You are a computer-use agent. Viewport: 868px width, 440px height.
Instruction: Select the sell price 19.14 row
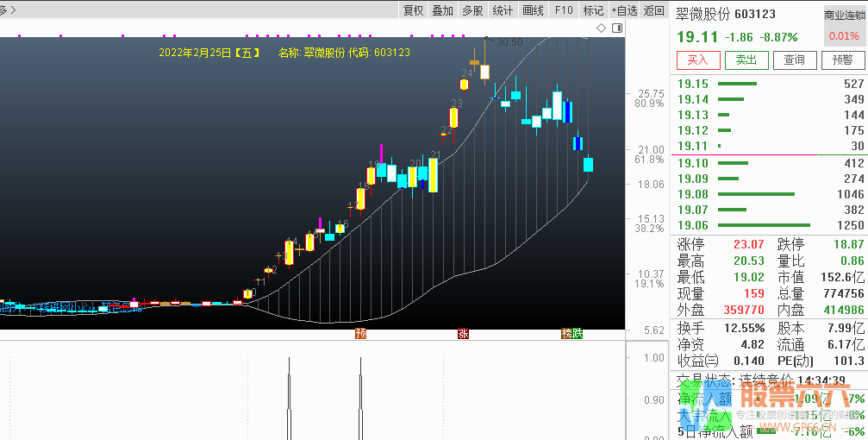pos(770,99)
